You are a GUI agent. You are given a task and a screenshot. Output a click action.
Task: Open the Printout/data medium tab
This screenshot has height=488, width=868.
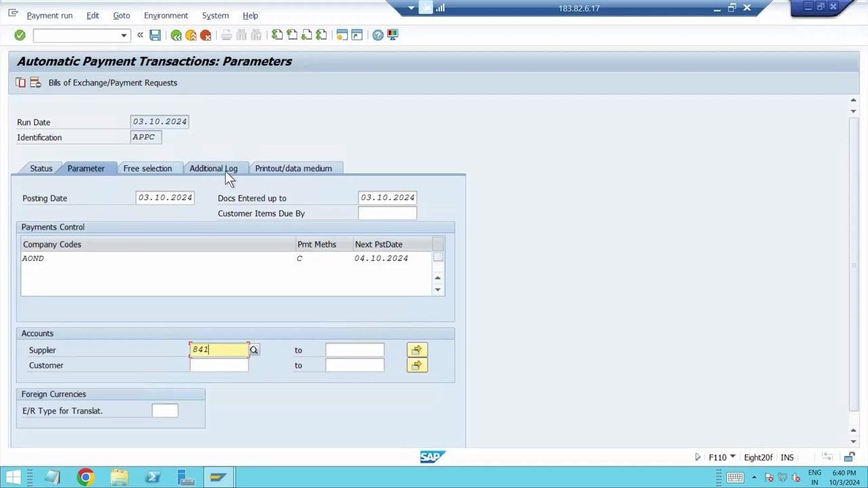tap(294, 168)
